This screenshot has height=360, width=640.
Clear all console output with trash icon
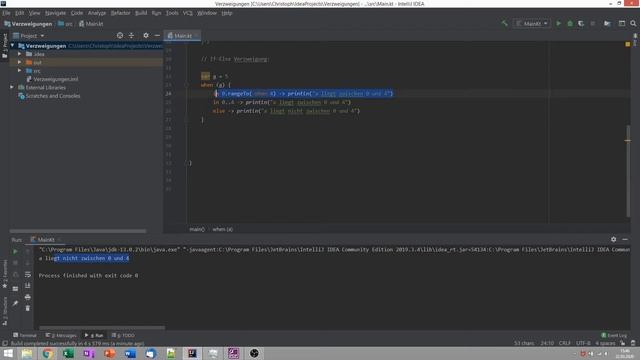pyautogui.click(x=28, y=308)
